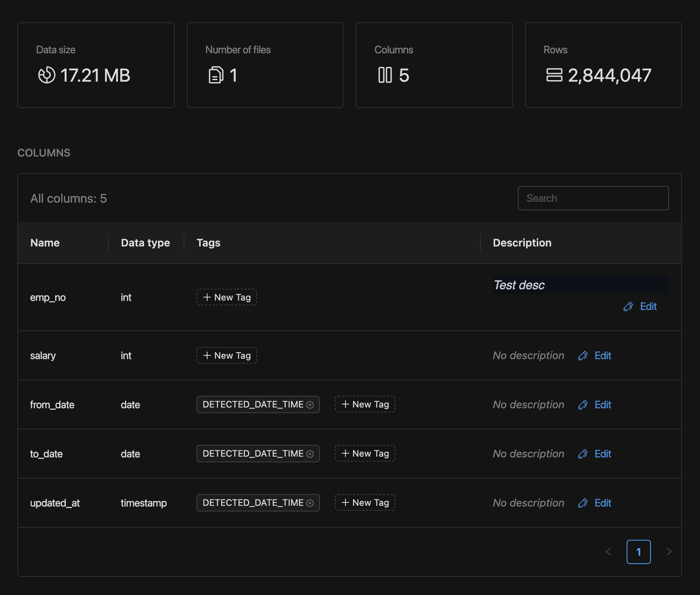Click the Number of files document icon
This screenshot has height=595, width=700.
pyautogui.click(x=216, y=75)
